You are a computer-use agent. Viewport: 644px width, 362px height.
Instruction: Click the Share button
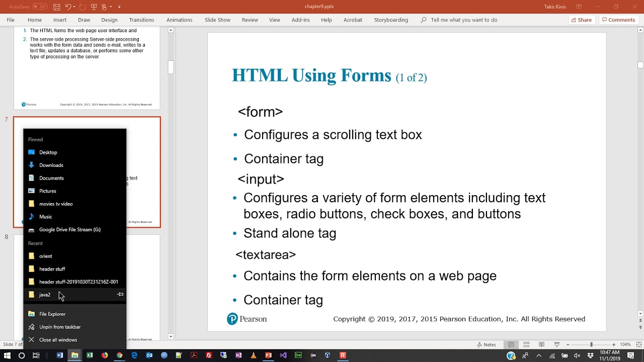[x=581, y=20]
